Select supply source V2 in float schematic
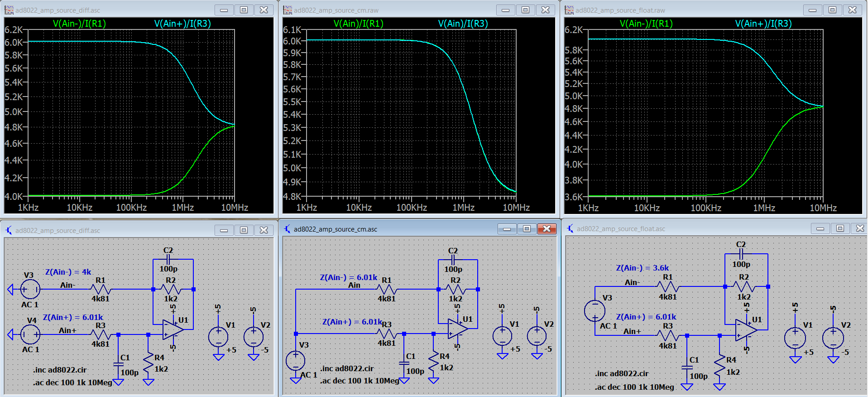This screenshot has width=868, height=397. pos(833,339)
